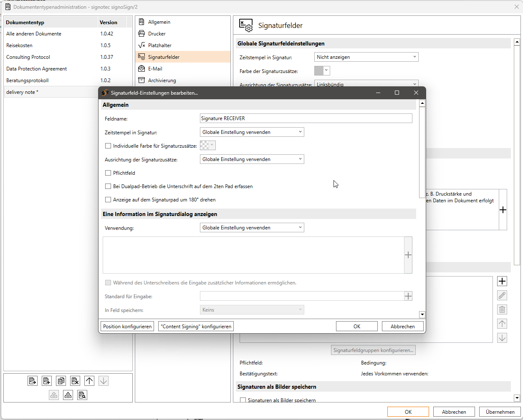This screenshot has height=420, width=523.
Task: Open the global Farbe der Signaturzusätze color swatch
Action: pos(322,71)
